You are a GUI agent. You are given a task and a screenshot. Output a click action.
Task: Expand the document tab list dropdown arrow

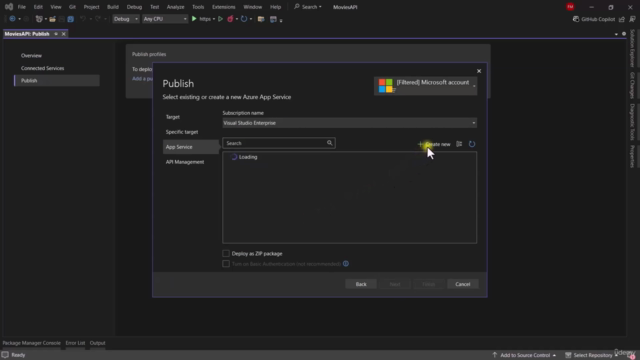616,34
